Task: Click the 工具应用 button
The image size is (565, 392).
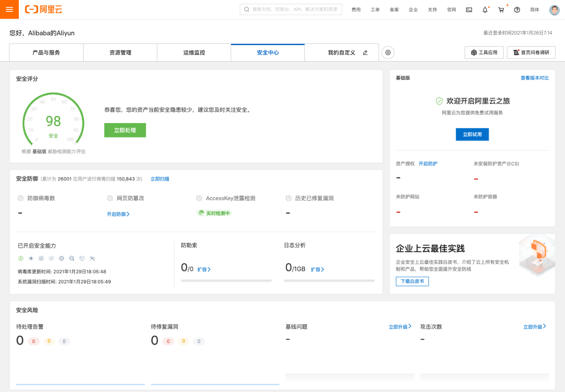Action: 484,53
